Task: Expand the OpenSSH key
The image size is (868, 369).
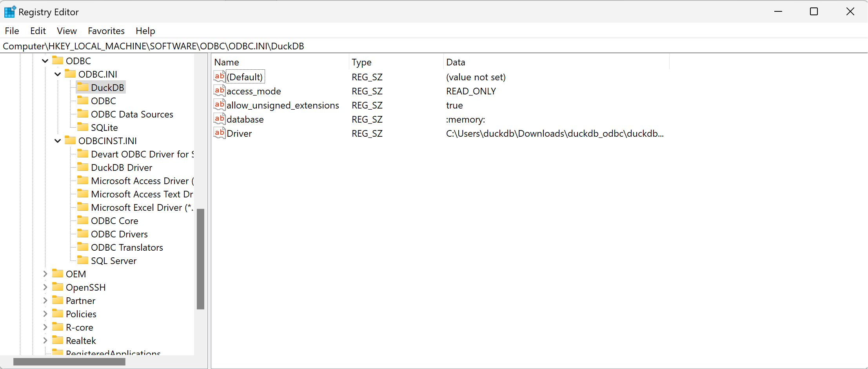Action: click(x=45, y=287)
